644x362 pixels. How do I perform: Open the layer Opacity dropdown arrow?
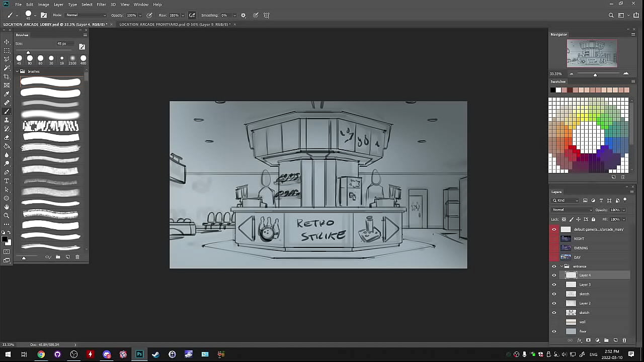pyautogui.click(x=624, y=210)
